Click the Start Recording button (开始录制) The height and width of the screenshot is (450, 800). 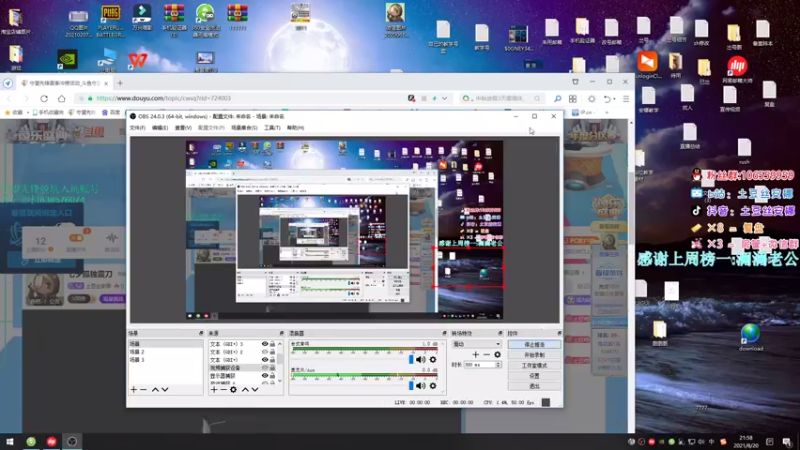click(534, 355)
